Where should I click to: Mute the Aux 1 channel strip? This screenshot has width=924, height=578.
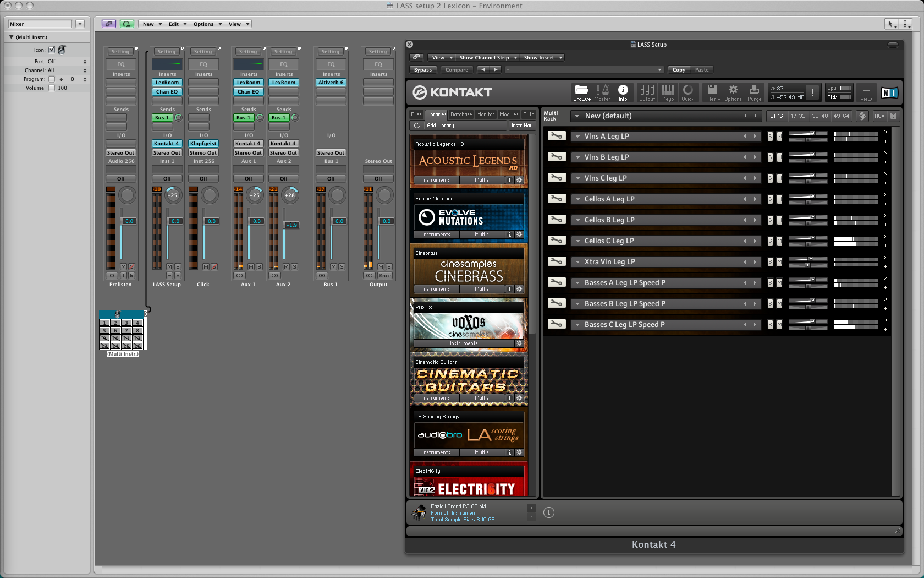pyautogui.click(x=251, y=266)
